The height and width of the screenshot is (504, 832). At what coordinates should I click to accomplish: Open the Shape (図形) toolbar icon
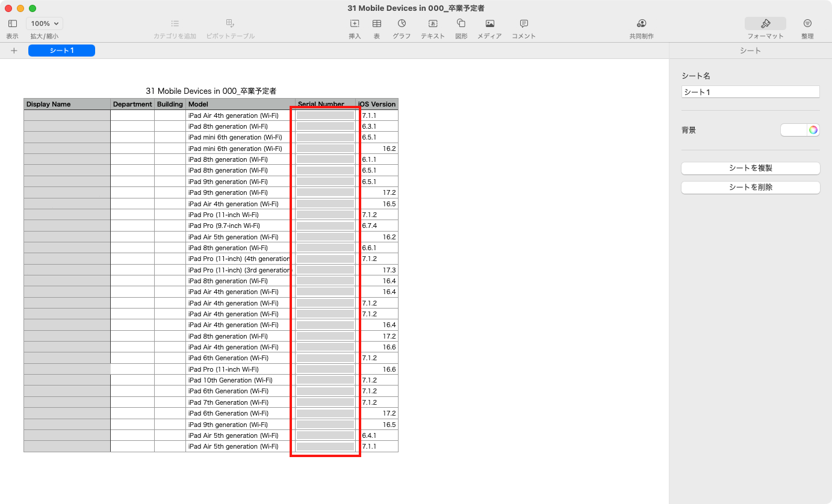pyautogui.click(x=461, y=23)
